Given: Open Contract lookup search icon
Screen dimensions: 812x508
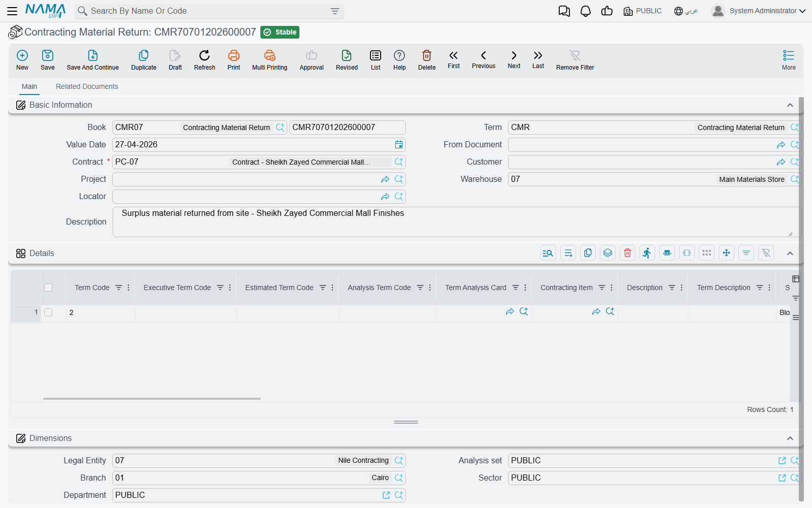Looking at the screenshot, I should 399,162.
